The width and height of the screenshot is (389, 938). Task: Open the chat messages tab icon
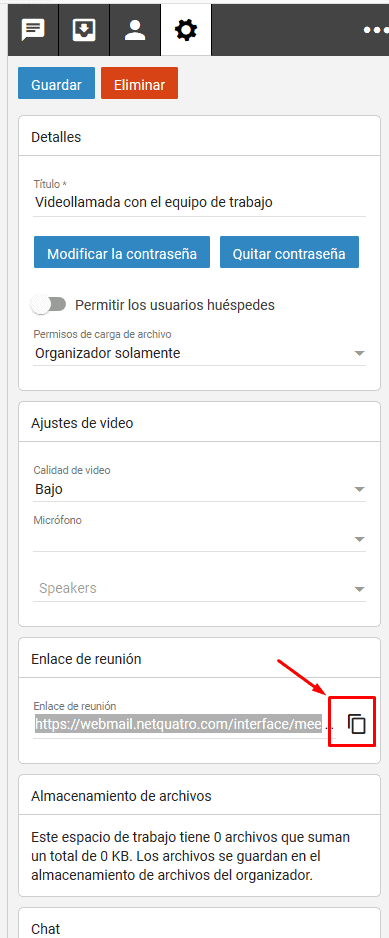[x=33, y=29]
